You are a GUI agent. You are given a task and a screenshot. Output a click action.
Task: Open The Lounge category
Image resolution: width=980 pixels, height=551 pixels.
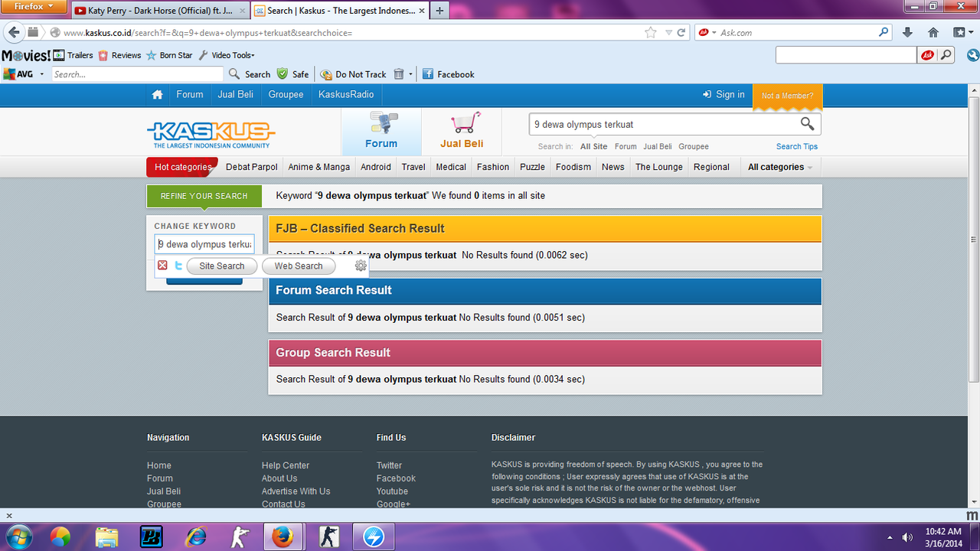point(659,167)
